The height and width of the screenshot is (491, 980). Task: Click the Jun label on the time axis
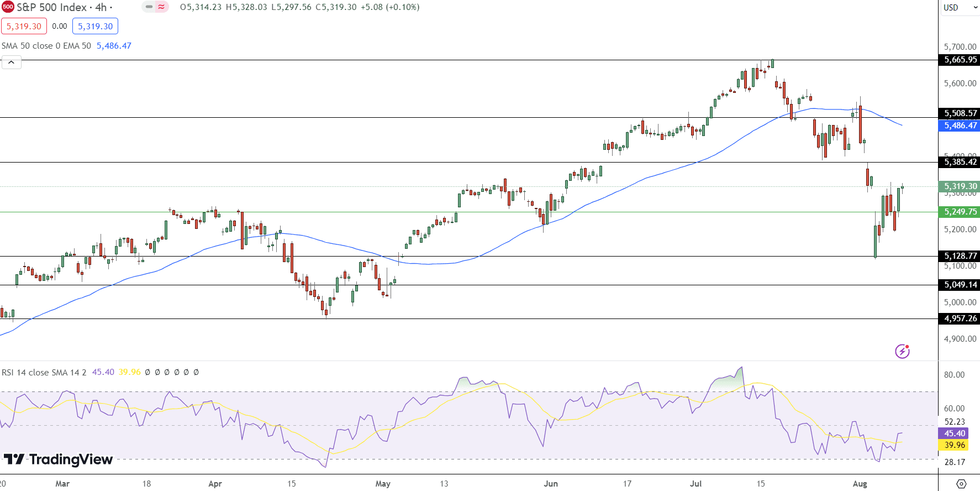point(551,484)
